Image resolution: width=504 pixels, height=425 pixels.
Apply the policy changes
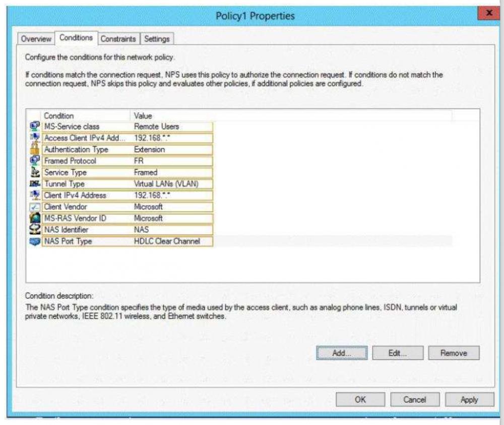click(469, 399)
